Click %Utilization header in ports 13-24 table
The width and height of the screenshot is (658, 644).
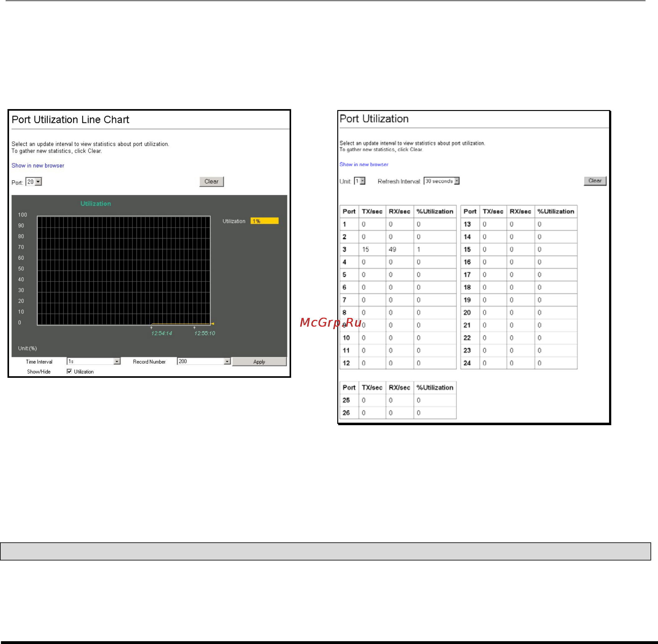click(x=555, y=211)
